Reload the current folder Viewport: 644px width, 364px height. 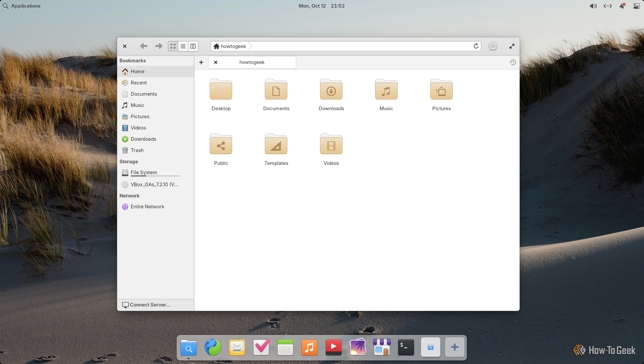click(x=476, y=46)
